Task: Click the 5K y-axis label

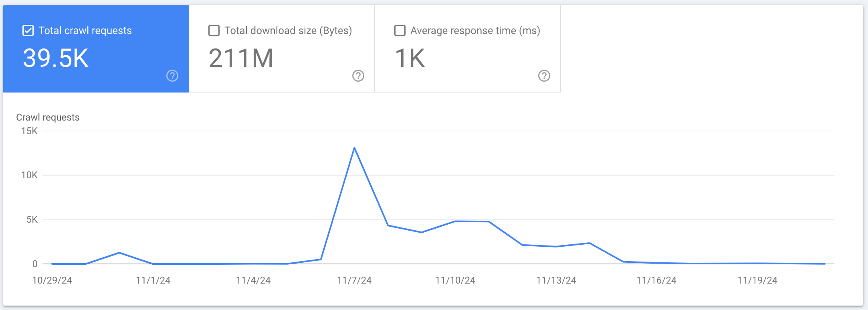Action: click(32, 219)
